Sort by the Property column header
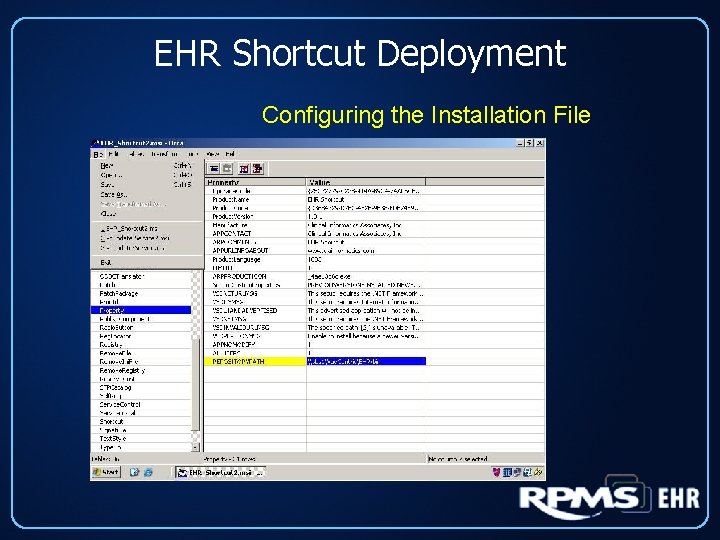This screenshot has height=540, width=720. tap(255, 182)
